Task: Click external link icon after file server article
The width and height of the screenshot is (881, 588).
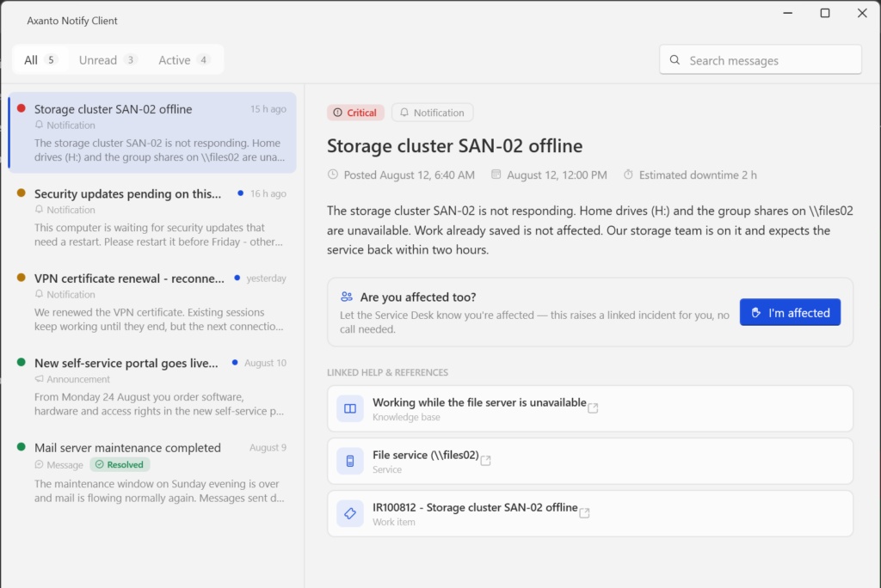Action: 593,408
